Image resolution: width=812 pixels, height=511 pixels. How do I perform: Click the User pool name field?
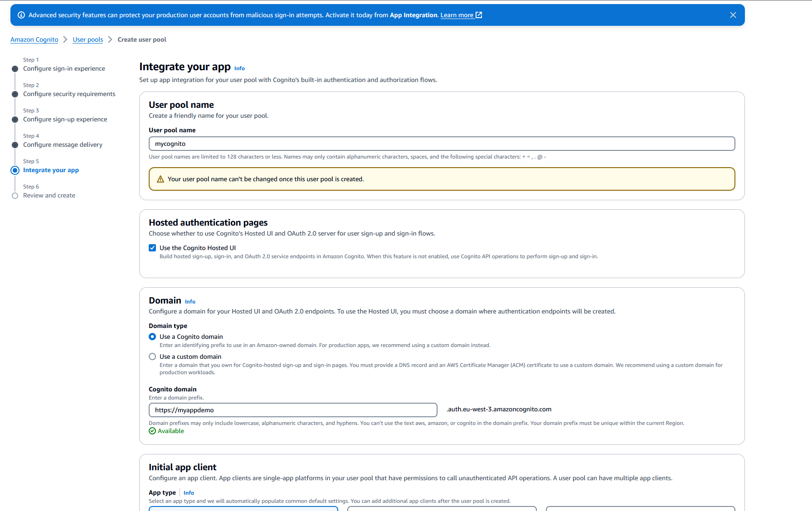coord(442,144)
